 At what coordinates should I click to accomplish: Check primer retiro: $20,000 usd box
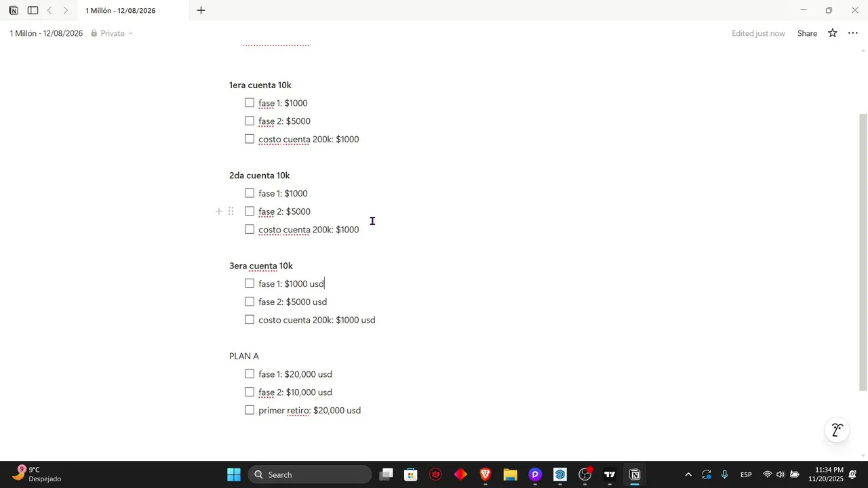[x=250, y=410]
